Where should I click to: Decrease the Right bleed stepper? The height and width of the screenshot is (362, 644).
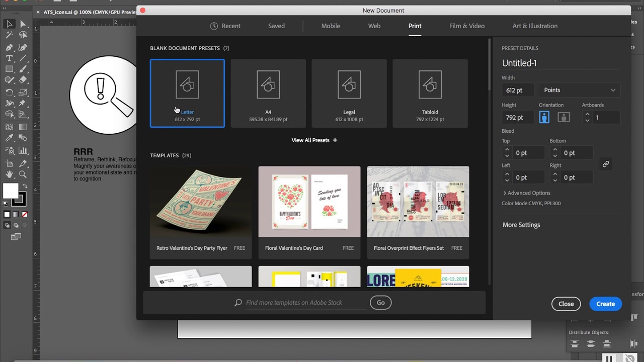pyautogui.click(x=555, y=180)
